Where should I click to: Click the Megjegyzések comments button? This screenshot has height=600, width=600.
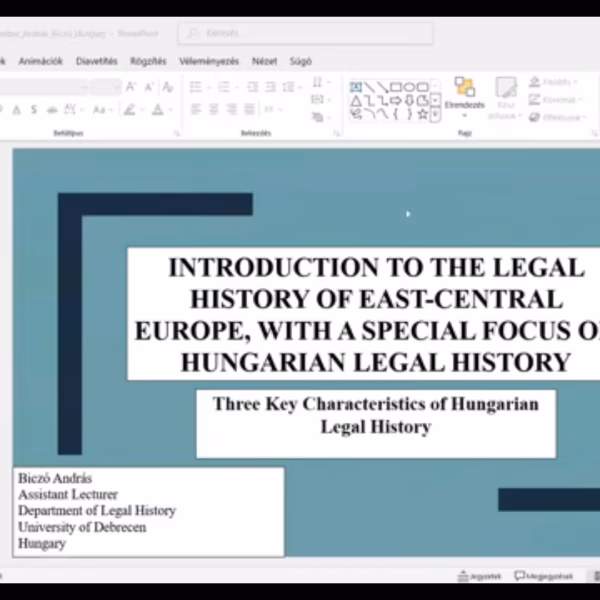point(544,576)
